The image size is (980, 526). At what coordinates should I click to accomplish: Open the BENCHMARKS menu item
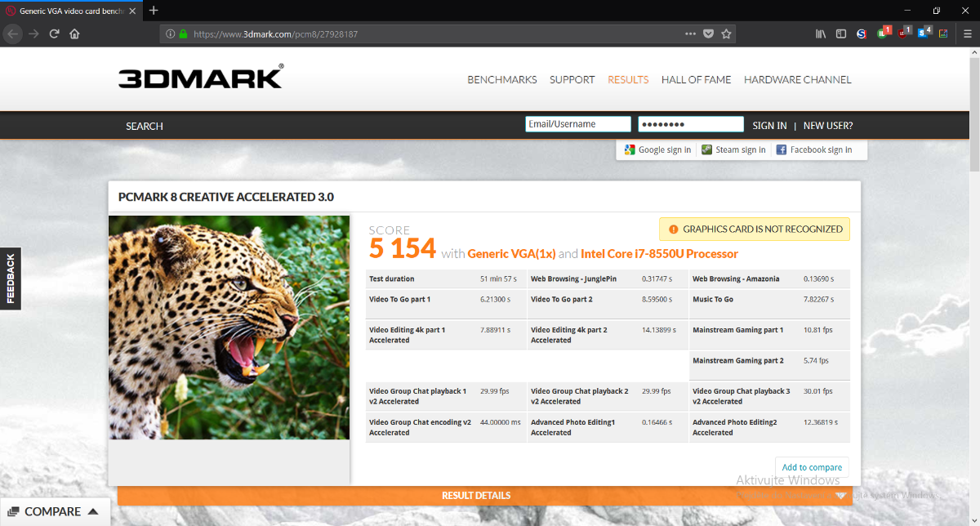click(x=501, y=80)
